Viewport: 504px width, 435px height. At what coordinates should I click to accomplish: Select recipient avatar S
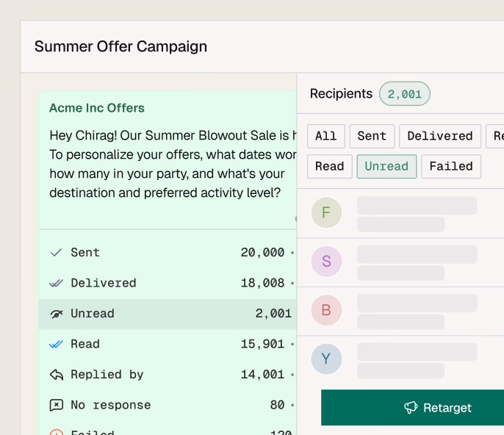click(x=326, y=262)
